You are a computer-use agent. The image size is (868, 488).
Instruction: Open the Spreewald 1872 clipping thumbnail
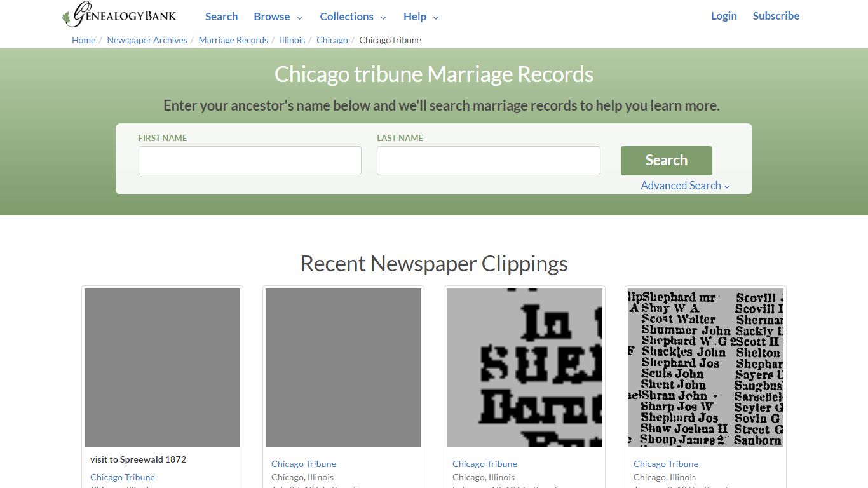[x=162, y=368]
